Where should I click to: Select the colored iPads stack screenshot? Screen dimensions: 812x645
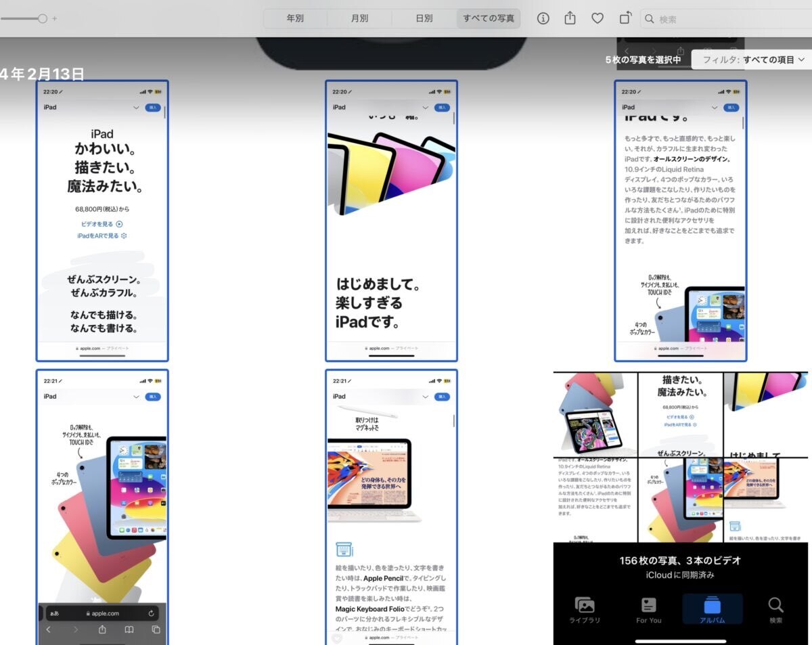[x=102, y=507]
